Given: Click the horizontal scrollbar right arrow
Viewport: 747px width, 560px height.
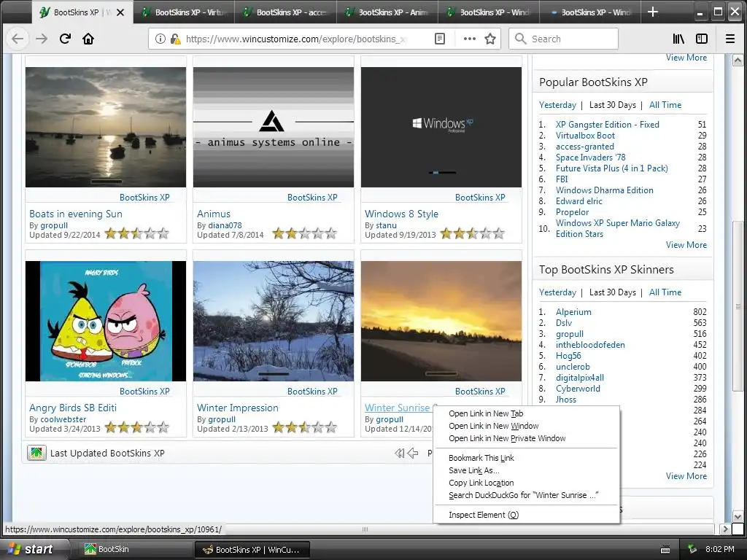Looking at the screenshot, I should (x=725, y=529).
